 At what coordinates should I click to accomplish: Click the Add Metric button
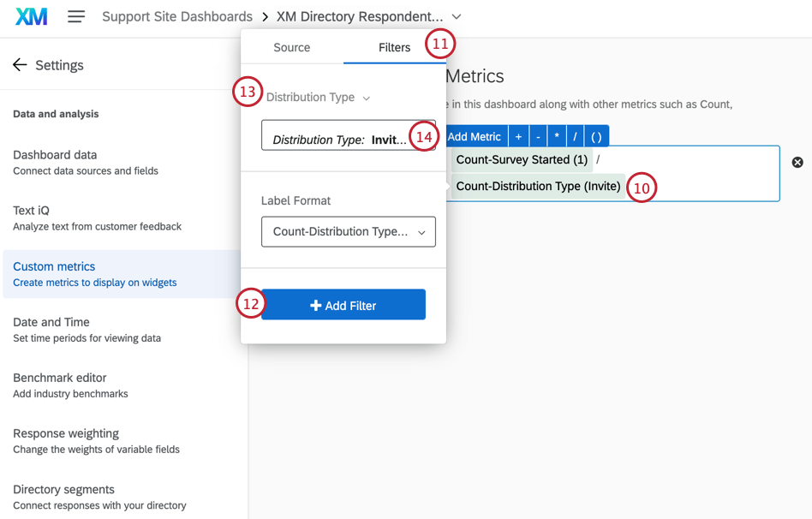pos(474,137)
